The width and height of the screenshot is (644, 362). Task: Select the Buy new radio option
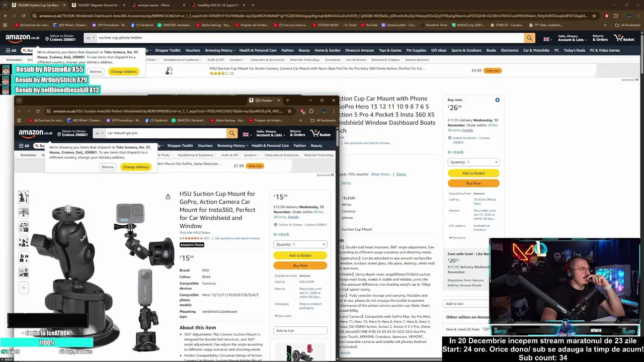[x=497, y=100]
